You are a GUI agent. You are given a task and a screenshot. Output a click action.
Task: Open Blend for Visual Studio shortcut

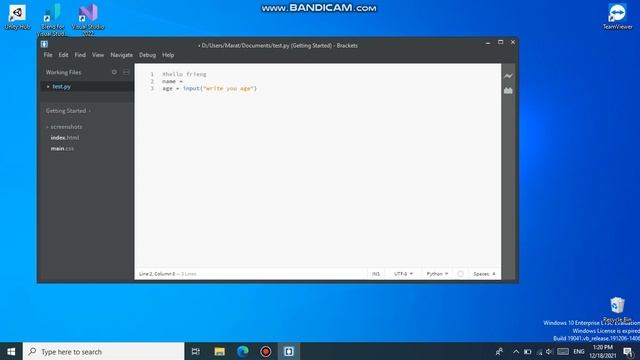point(52,20)
